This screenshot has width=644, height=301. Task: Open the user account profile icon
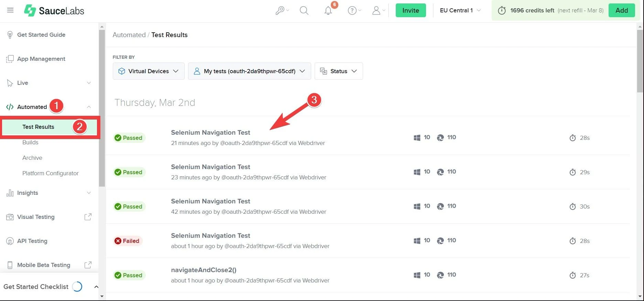376,11
